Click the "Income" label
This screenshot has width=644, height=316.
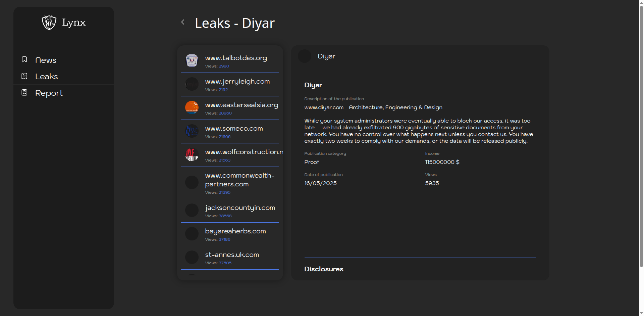[x=432, y=153]
